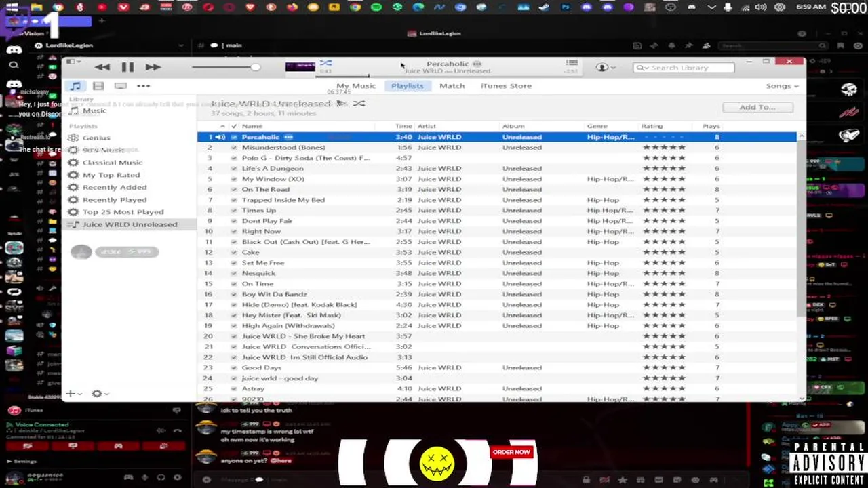Toggle shuffle in the now playing display
868x488 pixels.
(x=325, y=63)
